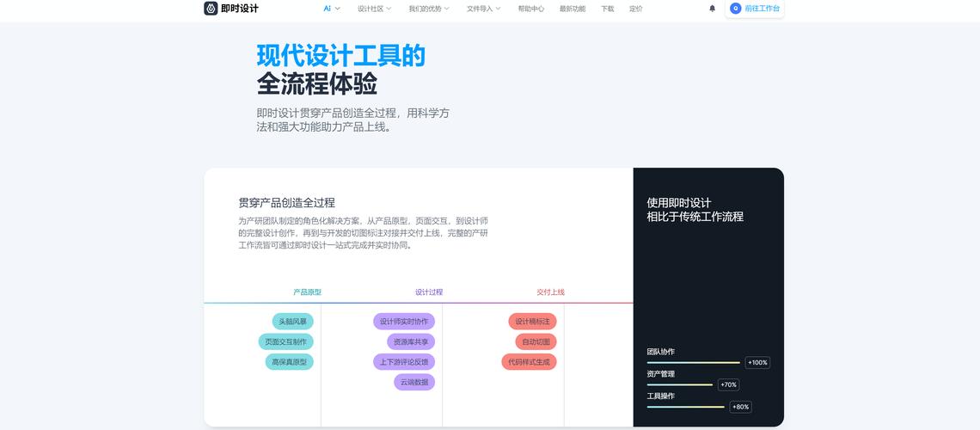Click the 页面交互制作 tag
980x430 pixels.
tap(285, 342)
